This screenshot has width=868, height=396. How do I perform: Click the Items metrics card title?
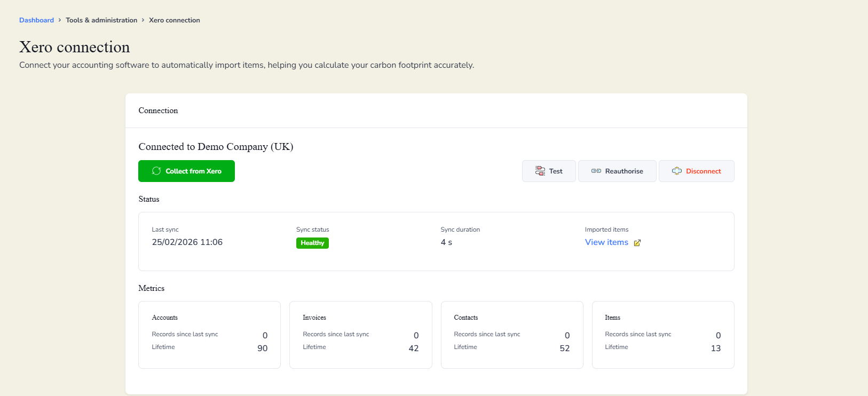coord(612,318)
